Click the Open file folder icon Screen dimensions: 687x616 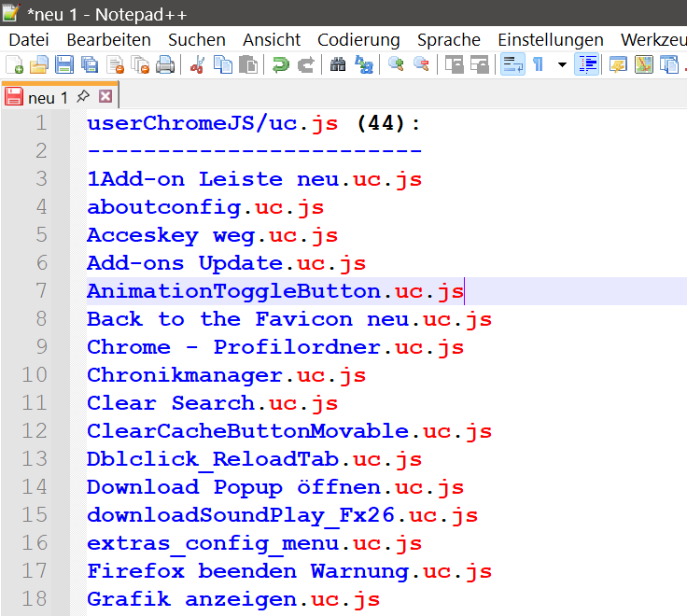tap(39, 64)
